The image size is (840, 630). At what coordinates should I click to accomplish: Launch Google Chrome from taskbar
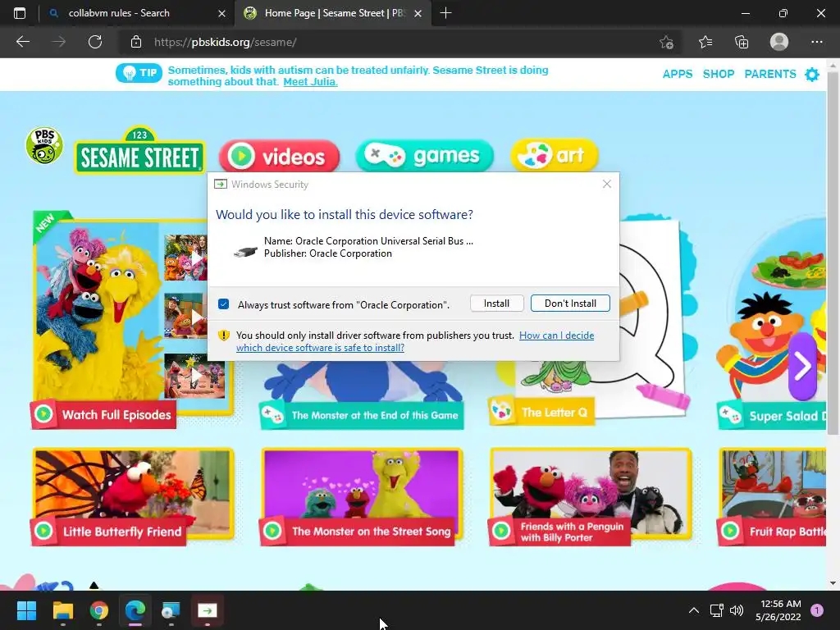pos(99,610)
